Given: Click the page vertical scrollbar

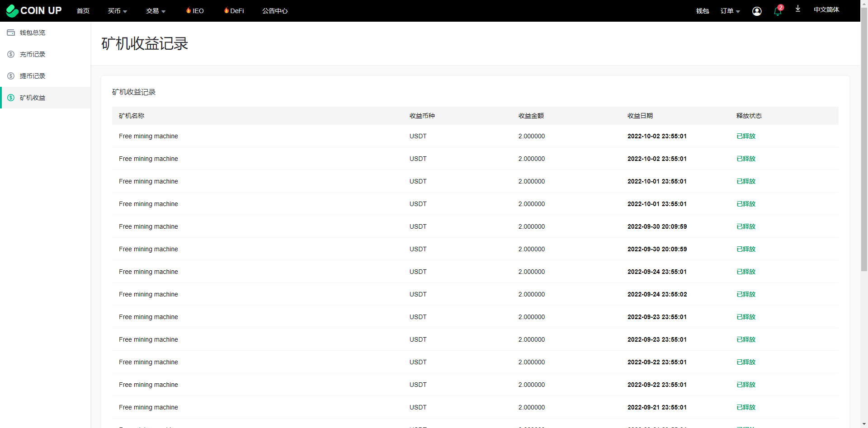Looking at the screenshot, I should tap(864, 136).
